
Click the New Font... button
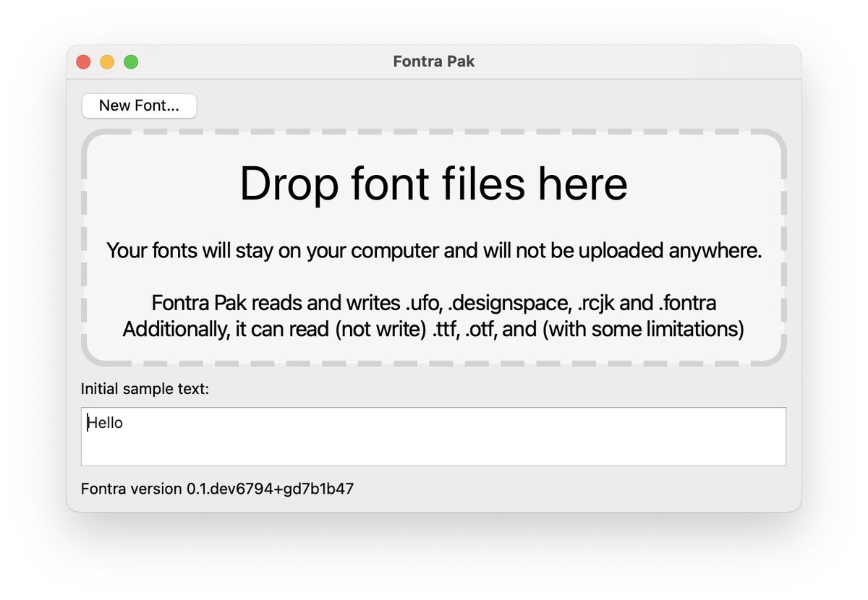(139, 106)
